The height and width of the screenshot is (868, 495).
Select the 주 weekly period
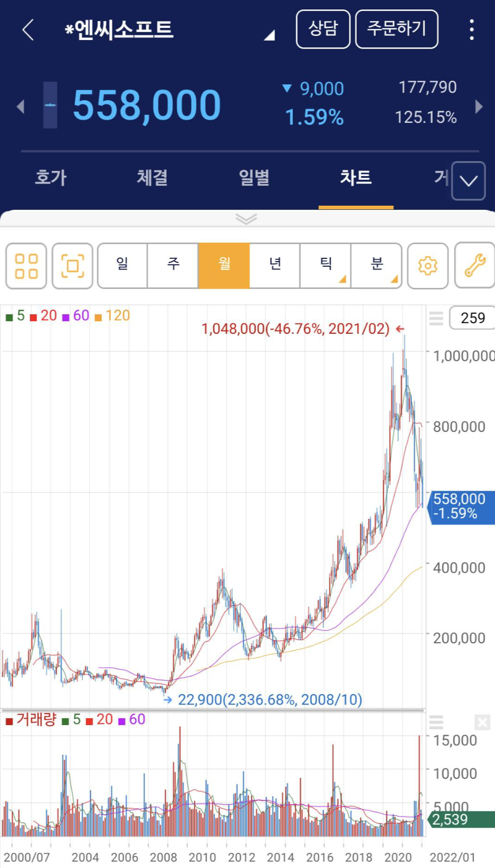[x=173, y=266]
